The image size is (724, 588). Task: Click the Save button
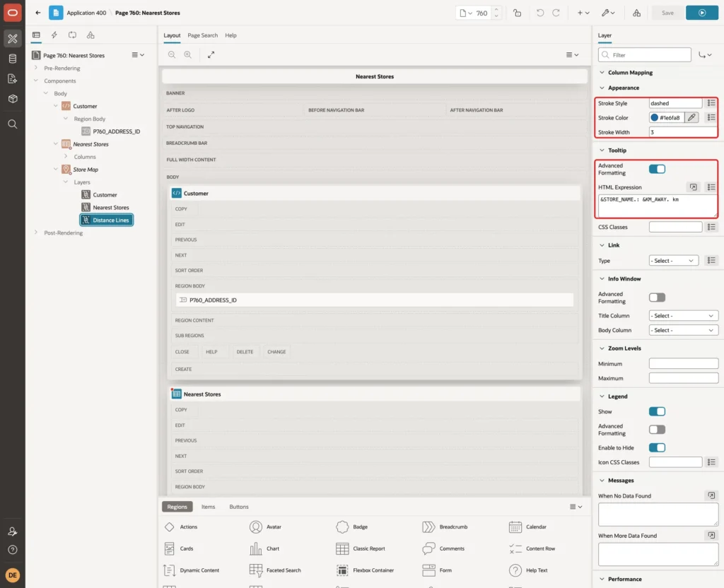(667, 13)
